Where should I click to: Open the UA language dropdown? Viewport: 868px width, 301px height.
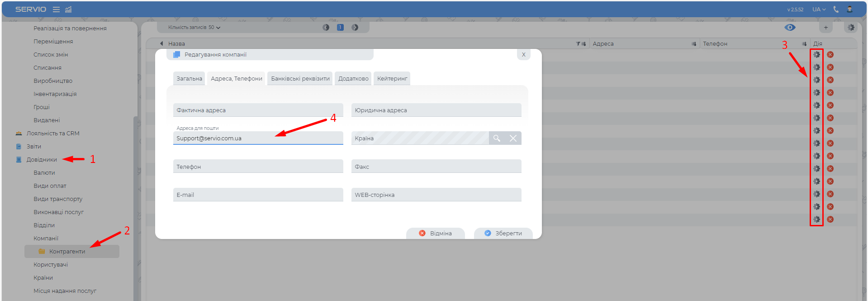[819, 10]
